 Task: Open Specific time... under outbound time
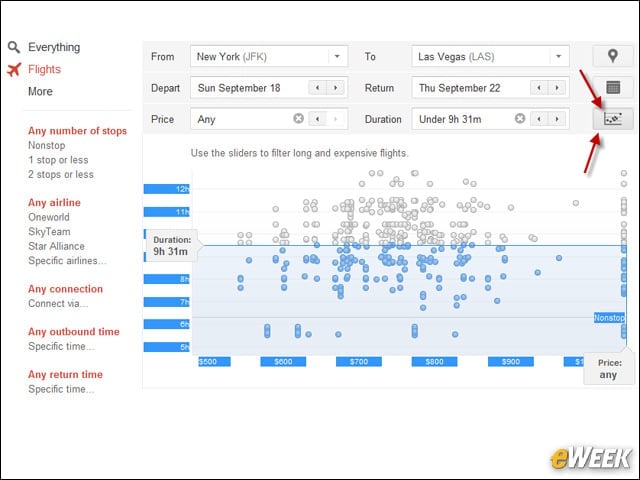pyautogui.click(x=61, y=347)
